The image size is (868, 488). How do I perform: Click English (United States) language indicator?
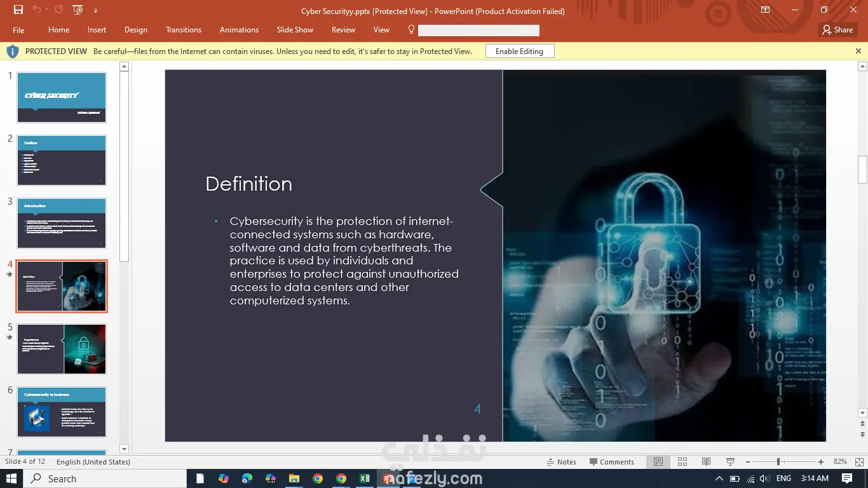point(93,462)
